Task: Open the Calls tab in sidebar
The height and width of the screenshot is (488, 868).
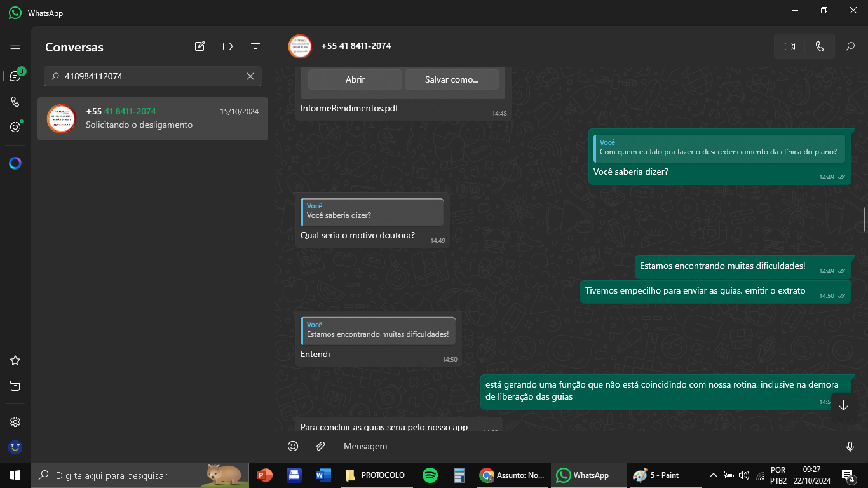Action: (x=15, y=102)
